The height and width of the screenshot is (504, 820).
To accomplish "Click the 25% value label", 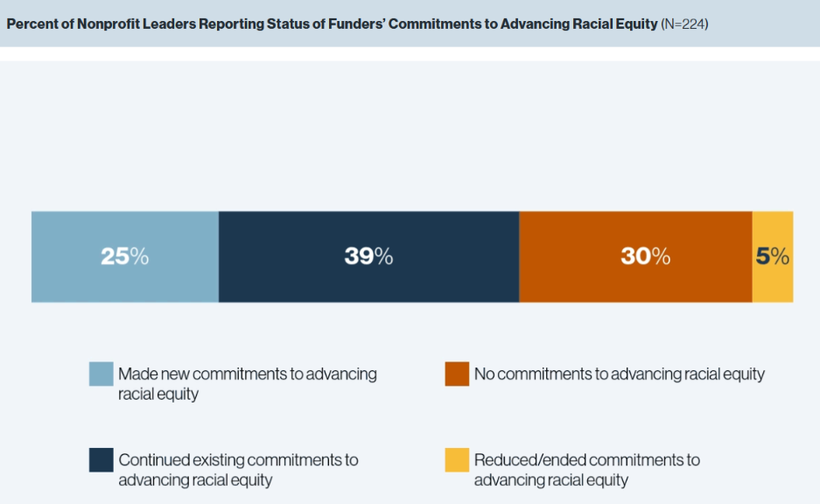I will click(x=124, y=256).
